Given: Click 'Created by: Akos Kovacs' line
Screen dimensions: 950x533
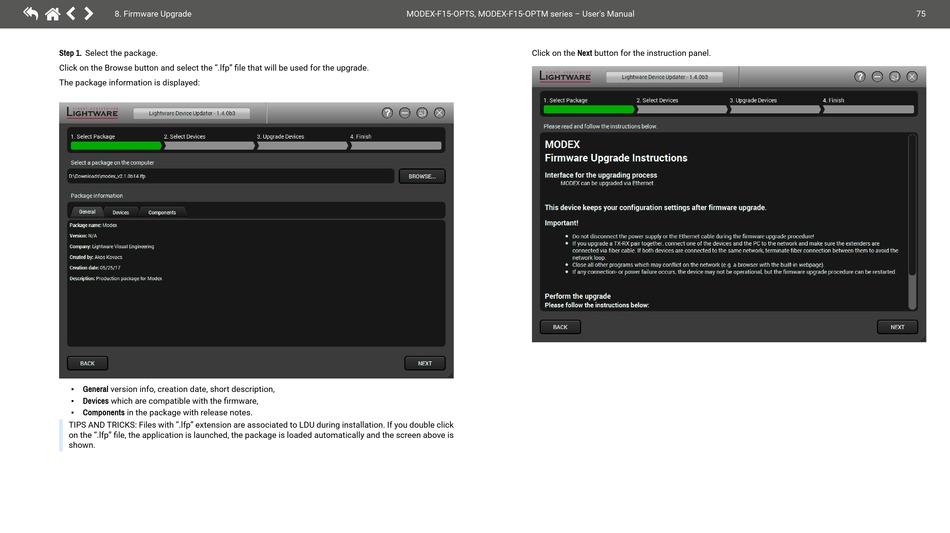Looking at the screenshot, I should tap(96, 257).
